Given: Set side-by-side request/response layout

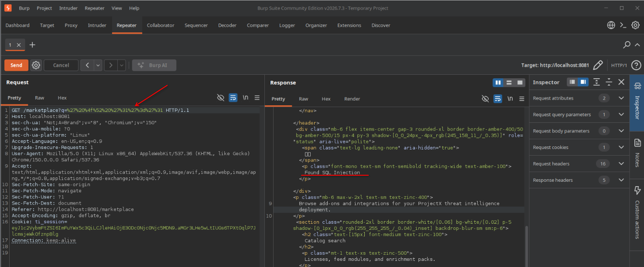Looking at the screenshot, I should 498,83.
